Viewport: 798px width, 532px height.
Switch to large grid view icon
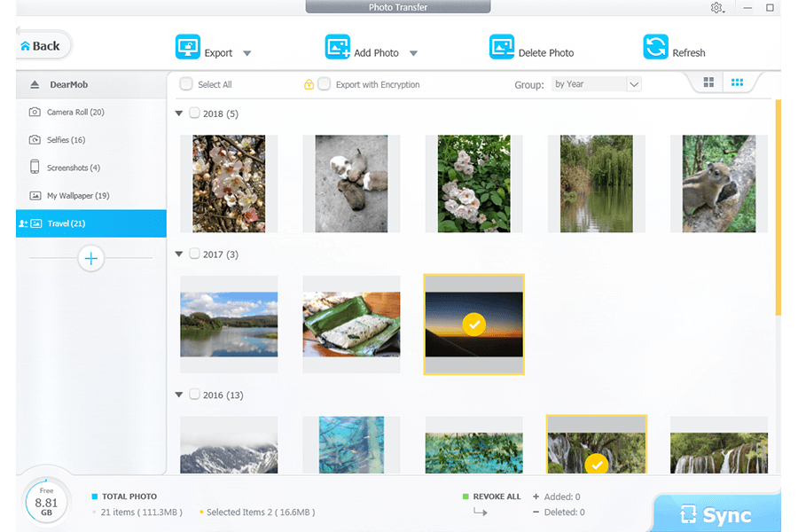pyautogui.click(x=709, y=82)
